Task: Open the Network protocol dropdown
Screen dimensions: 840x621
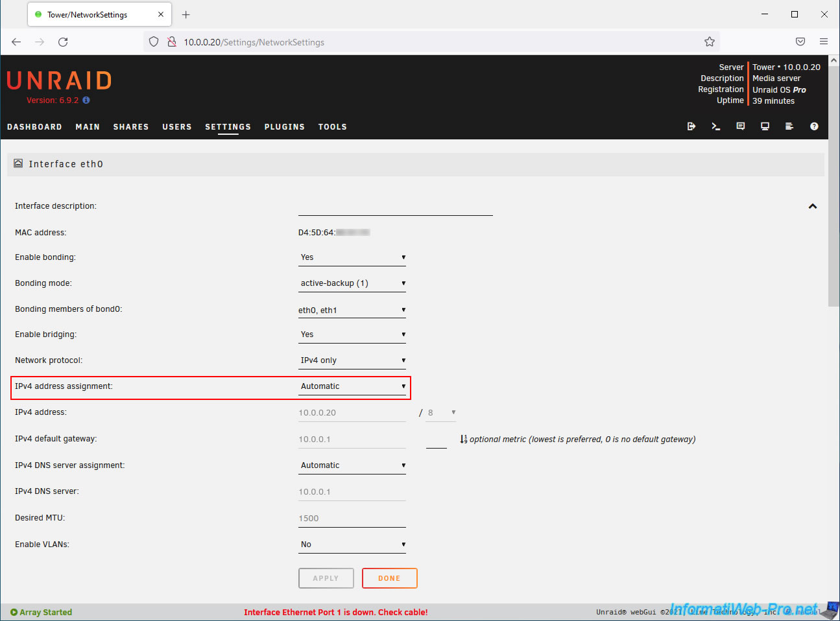Action: (x=352, y=360)
